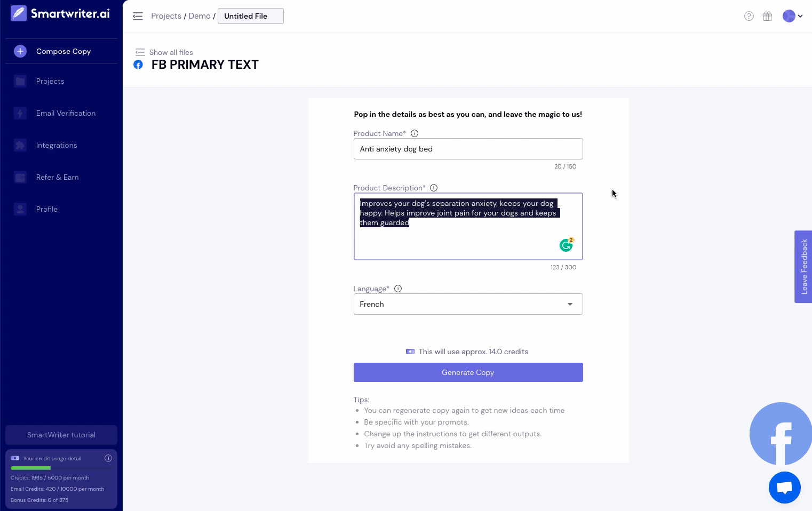Click the hamburger menu toggle icon
This screenshot has width=812, height=511.
(138, 16)
